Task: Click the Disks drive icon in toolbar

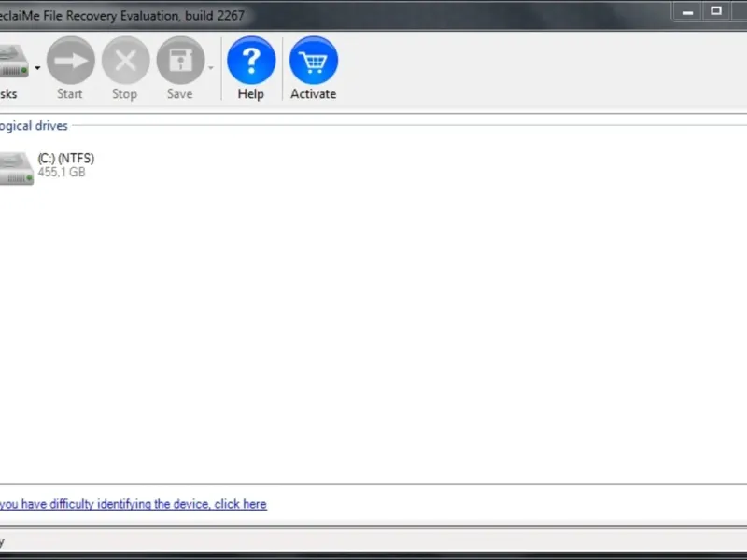Action: point(14,61)
